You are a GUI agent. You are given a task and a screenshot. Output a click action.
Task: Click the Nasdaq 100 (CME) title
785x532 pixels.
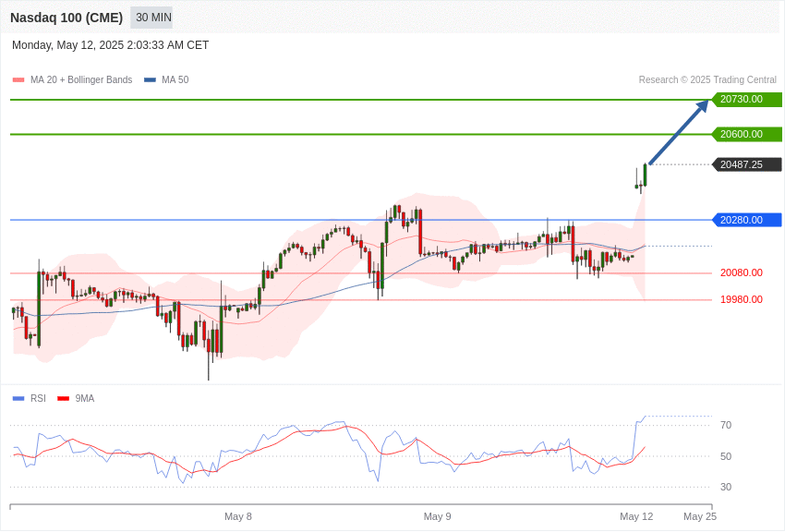(66, 18)
